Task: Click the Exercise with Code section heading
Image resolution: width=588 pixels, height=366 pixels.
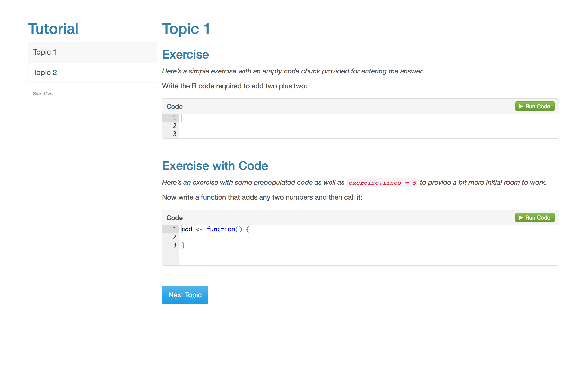Action: tap(215, 166)
